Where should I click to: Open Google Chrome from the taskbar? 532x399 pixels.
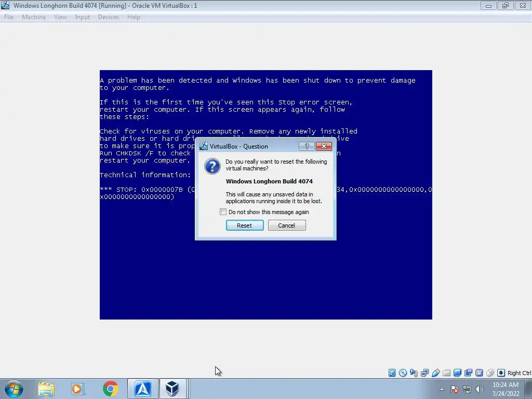110,389
